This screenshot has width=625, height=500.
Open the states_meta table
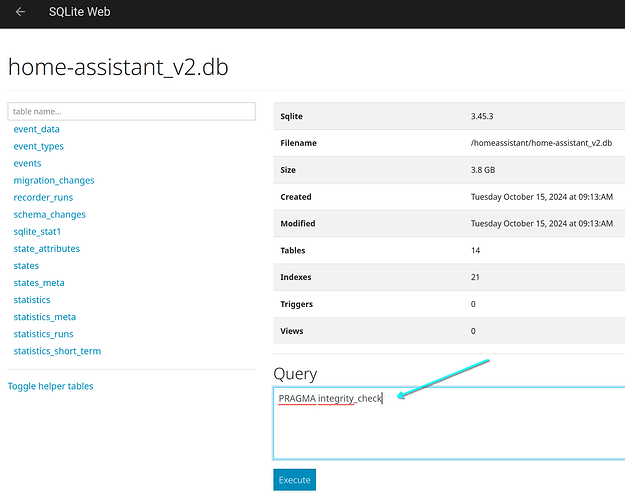39,283
